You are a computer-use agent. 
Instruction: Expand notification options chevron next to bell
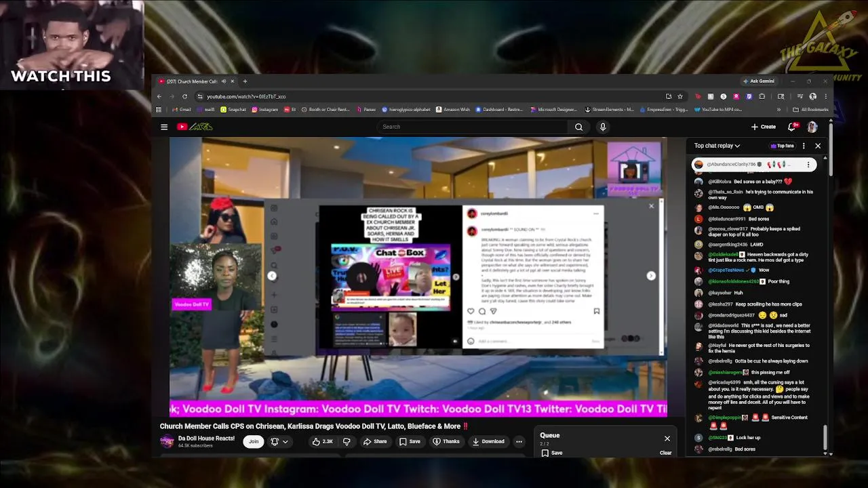pyautogui.click(x=285, y=442)
